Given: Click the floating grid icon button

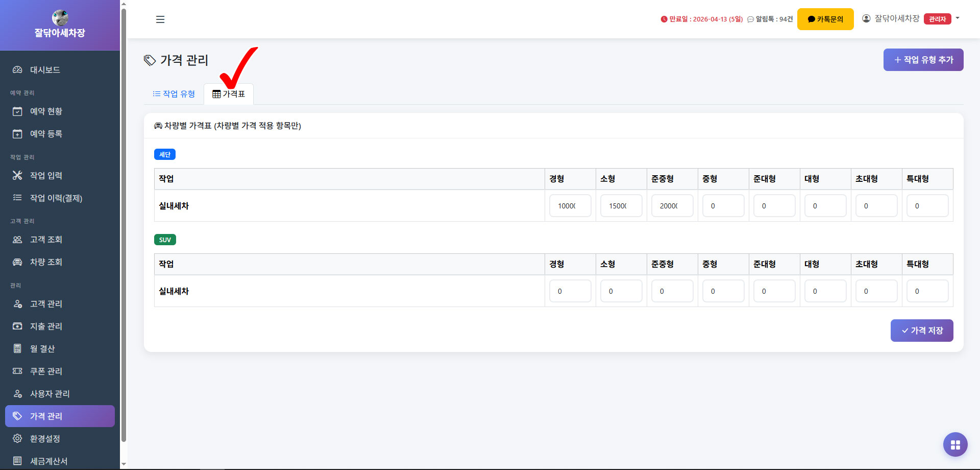Looking at the screenshot, I should [955, 444].
